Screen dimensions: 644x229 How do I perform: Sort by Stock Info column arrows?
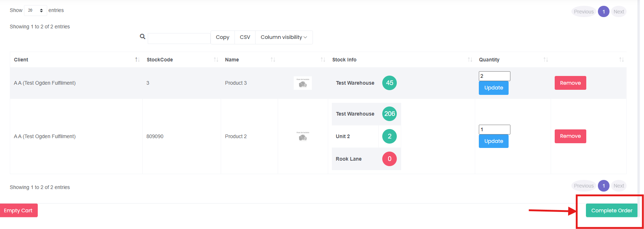pos(470,60)
